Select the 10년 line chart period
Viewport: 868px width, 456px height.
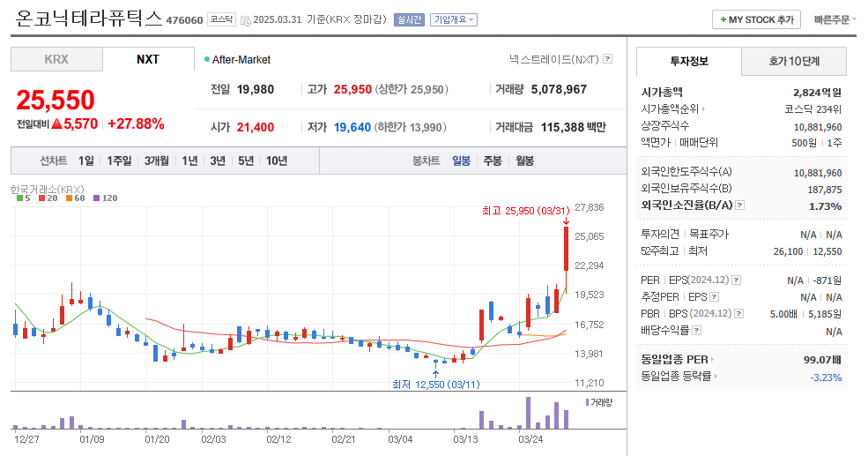coord(277,161)
